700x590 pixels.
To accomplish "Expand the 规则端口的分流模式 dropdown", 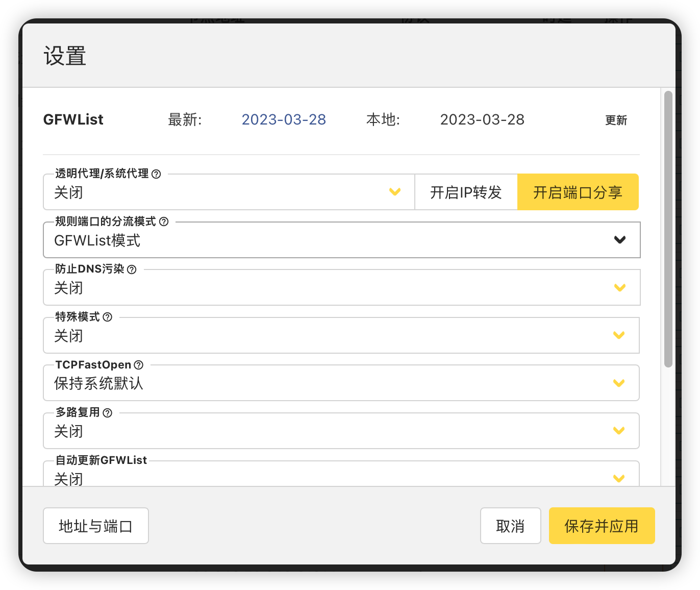I will pyautogui.click(x=342, y=240).
